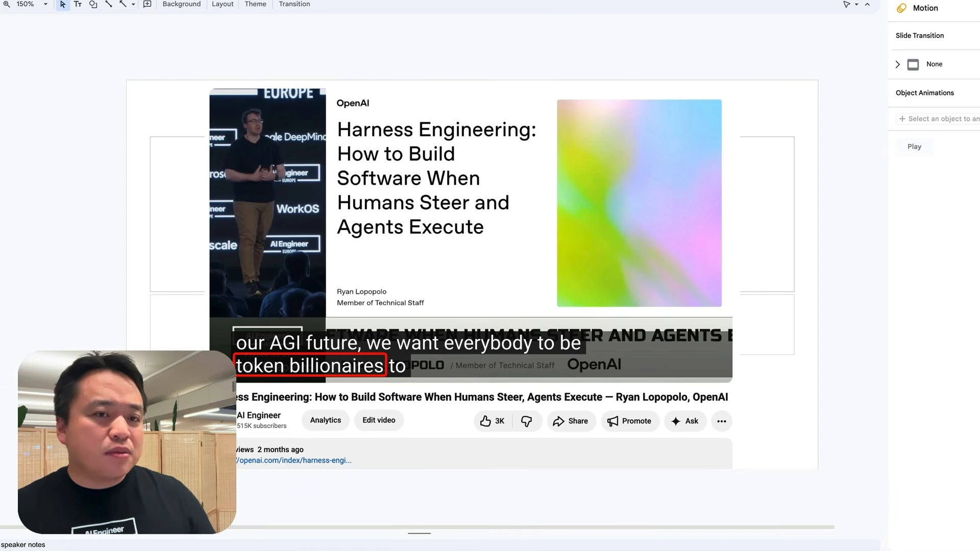
Task: Select the Shape tool
Action: pyautogui.click(x=93, y=4)
